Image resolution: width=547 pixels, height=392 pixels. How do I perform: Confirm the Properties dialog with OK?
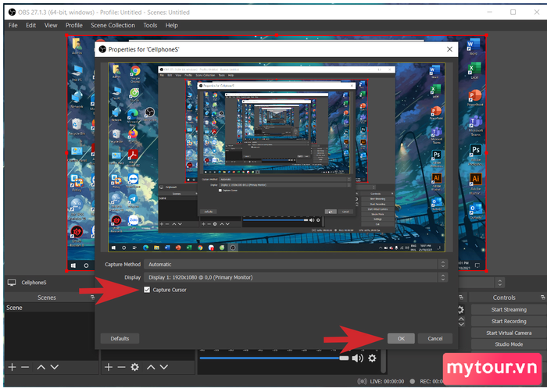click(401, 339)
